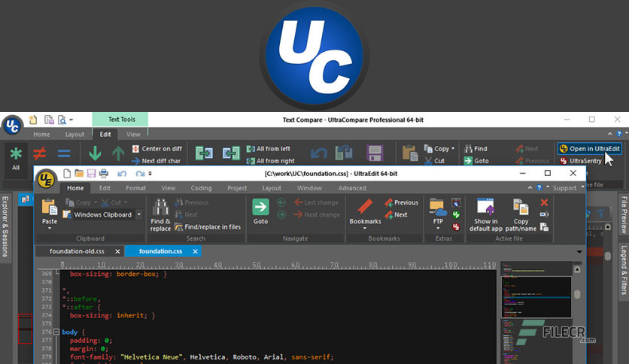This screenshot has height=364, width=629.
Task: Open File Preview side panel
Action: (624, 215)
